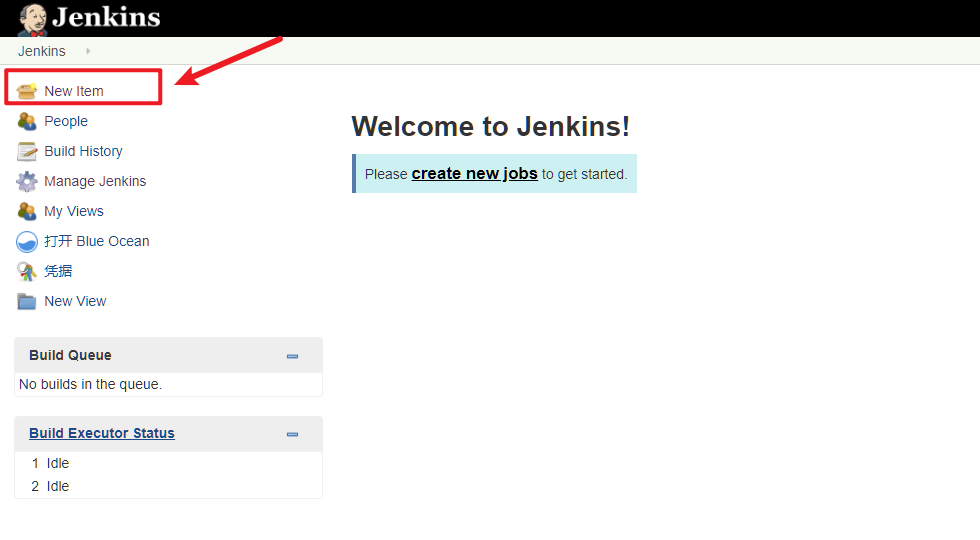
Task: Open the New Item link
Action: 74,91
